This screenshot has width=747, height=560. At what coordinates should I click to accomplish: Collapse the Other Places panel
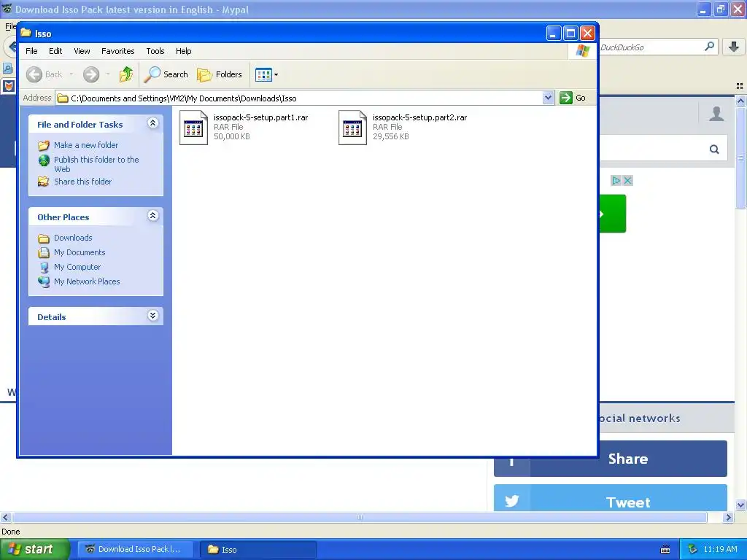pos(152,216)
